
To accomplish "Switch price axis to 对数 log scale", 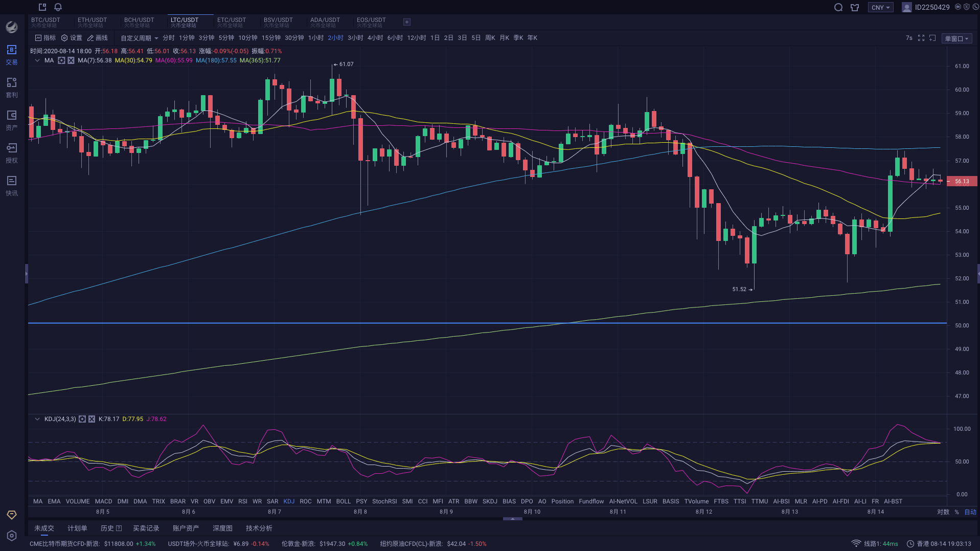I will click(943, 512).
